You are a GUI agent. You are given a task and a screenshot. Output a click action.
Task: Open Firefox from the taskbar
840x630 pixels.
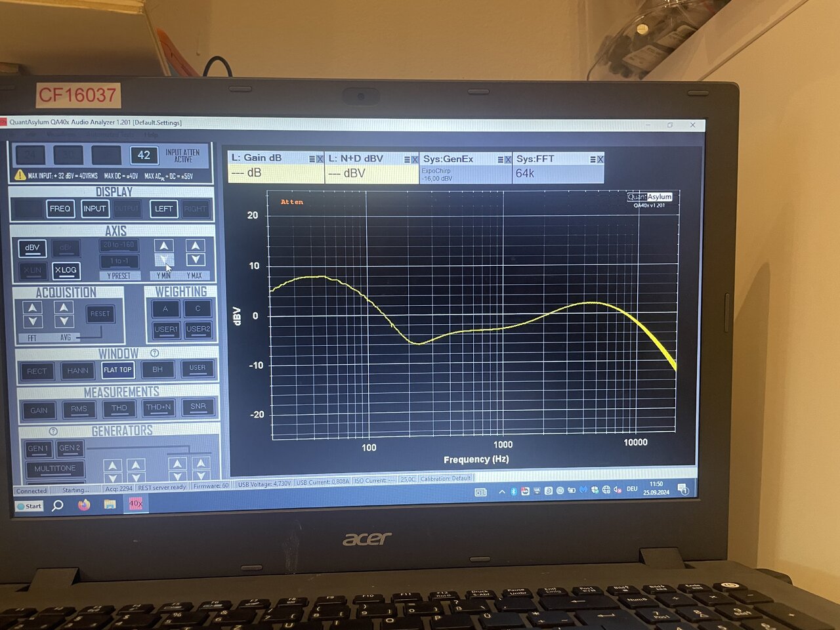(x=84, y=505)
